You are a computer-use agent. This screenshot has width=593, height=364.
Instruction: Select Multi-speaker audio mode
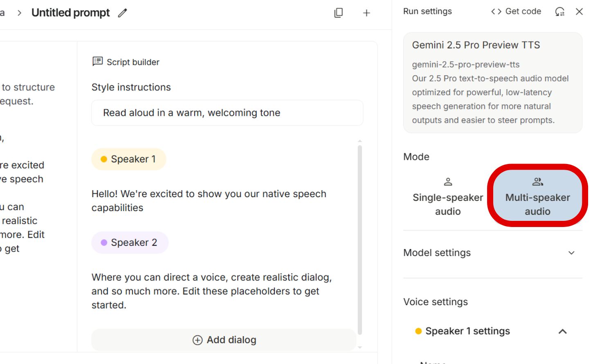537,198
